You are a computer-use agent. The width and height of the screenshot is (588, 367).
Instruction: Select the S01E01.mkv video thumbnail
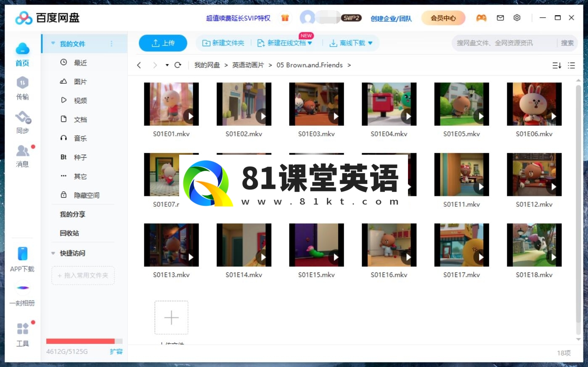pyautogui.click(x=171, y=104)
